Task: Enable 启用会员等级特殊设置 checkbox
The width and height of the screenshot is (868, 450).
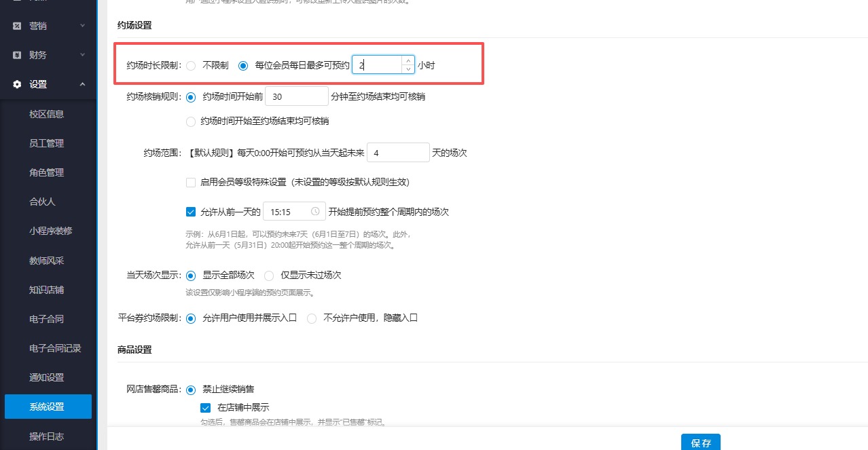Action: pos(191,183)
